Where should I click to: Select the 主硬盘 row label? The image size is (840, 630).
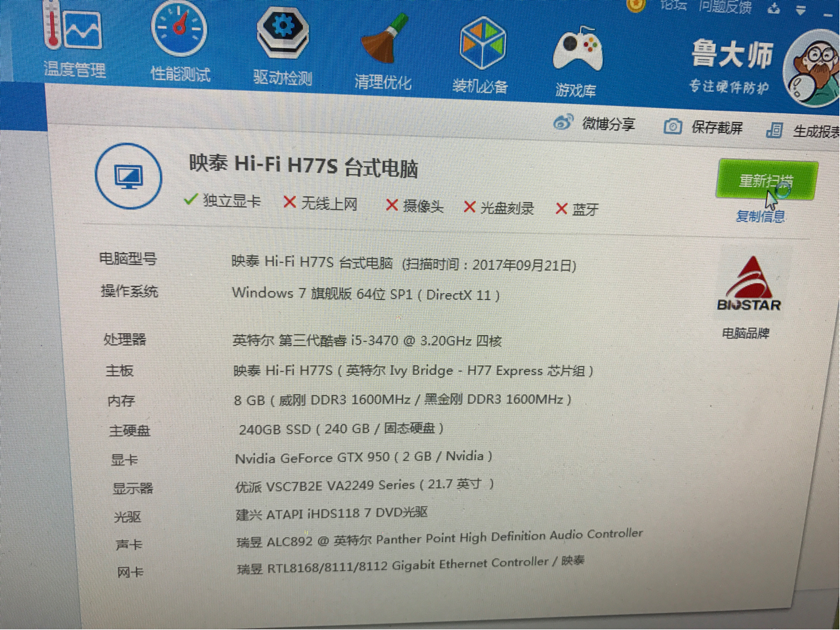click(130, 431)
